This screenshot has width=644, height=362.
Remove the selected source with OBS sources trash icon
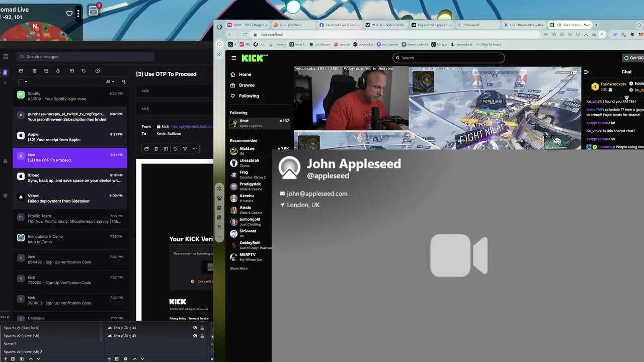[117, 359]
